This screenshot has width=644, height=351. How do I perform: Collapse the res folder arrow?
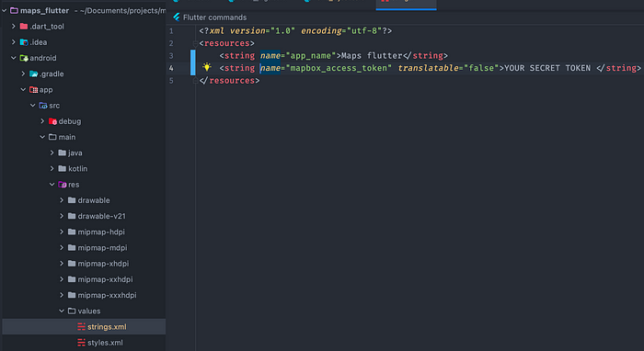(52, 185)
